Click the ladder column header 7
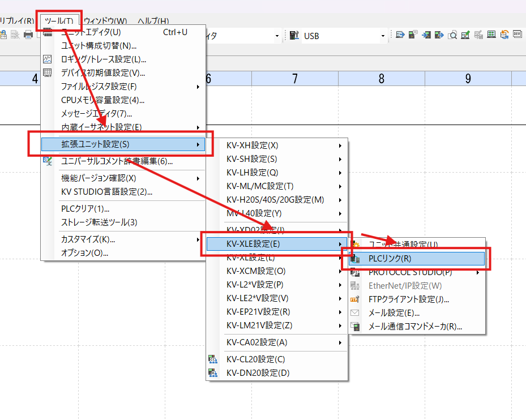The height and width of the screenshot is (420, 526). click(x=295, y=79)
